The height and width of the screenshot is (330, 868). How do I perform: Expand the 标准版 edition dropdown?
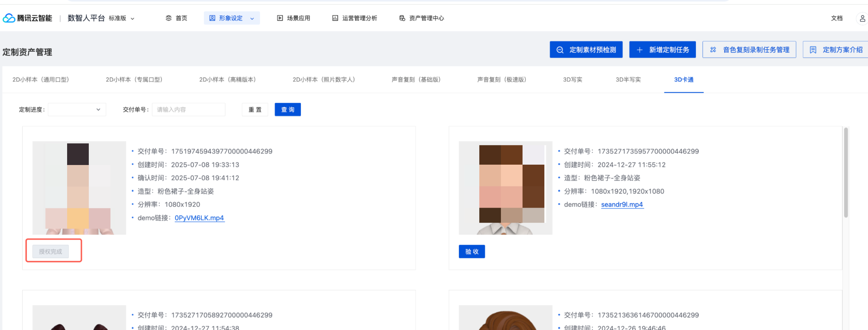122,18
